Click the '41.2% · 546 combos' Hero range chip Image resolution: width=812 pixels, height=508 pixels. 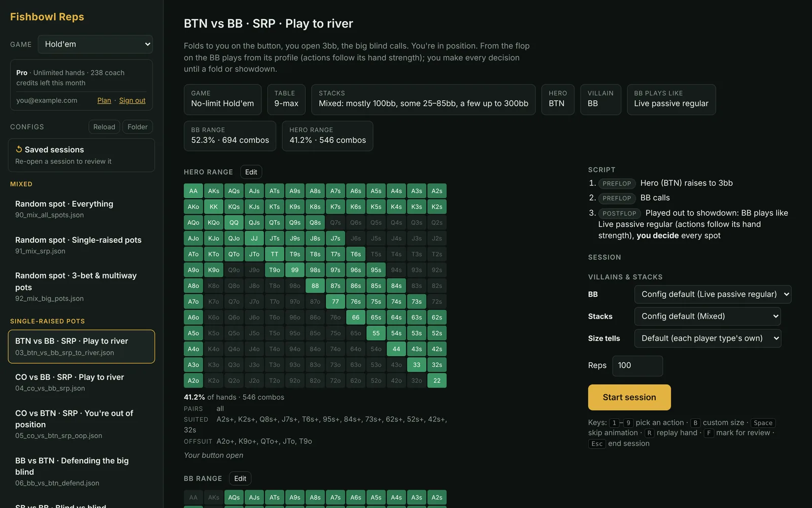(327, 136)
